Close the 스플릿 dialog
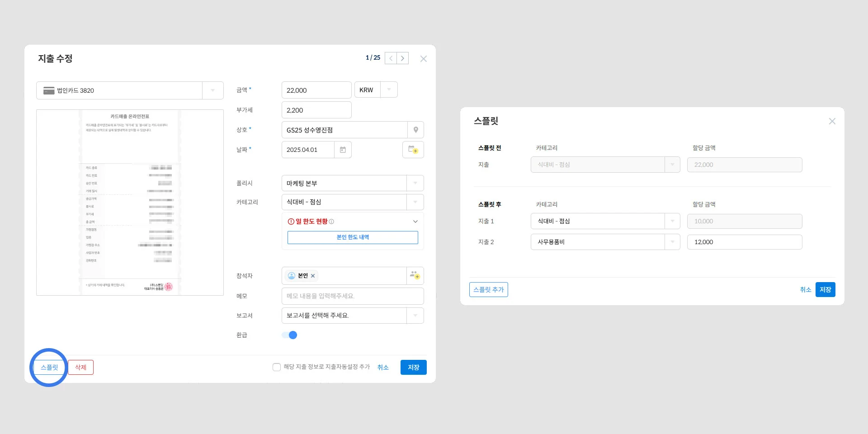 pyautogui.click(x=832, y=121)
